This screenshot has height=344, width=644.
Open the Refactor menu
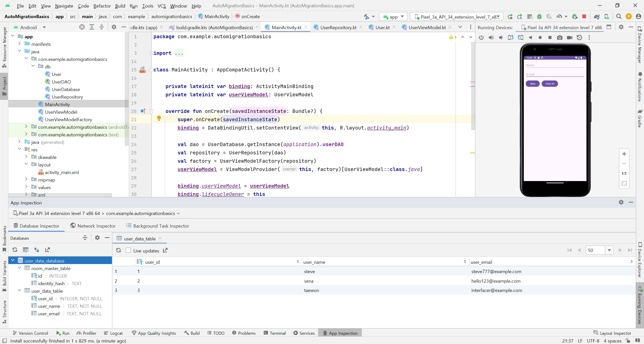point(102,6)
